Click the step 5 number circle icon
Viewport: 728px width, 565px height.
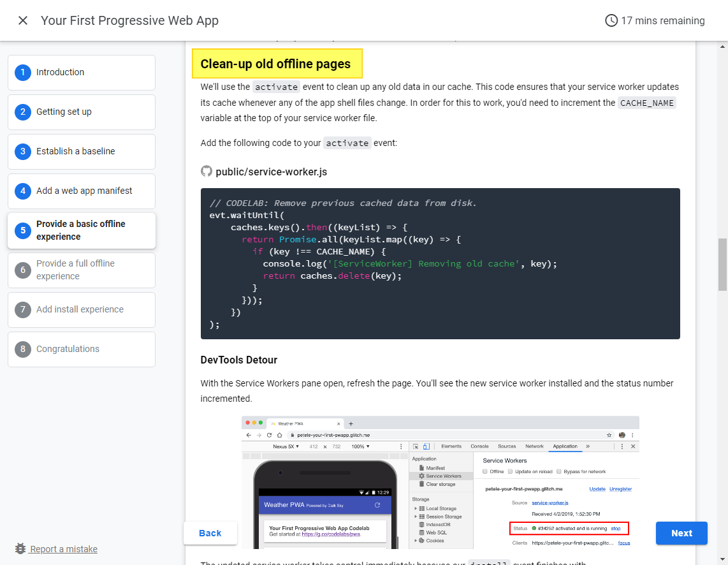(23, 231)
